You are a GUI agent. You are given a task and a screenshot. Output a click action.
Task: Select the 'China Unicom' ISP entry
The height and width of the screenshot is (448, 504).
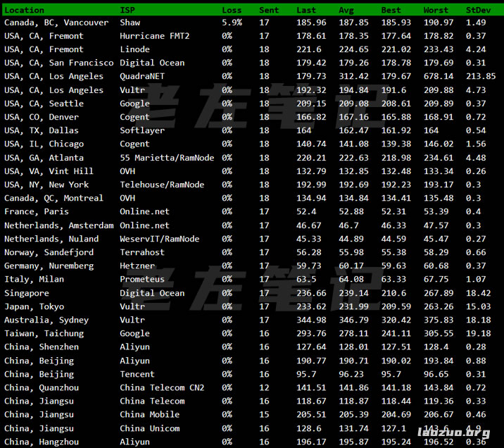pos(149,429)
